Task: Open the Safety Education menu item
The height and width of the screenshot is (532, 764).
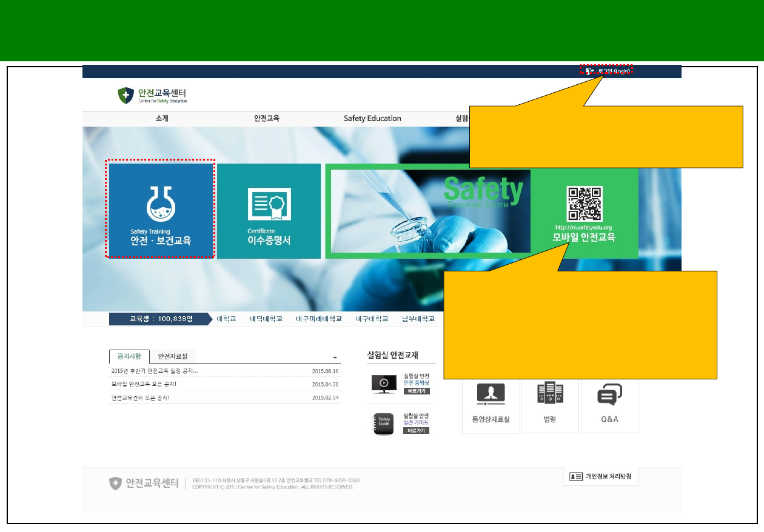Action: [372, 119]
